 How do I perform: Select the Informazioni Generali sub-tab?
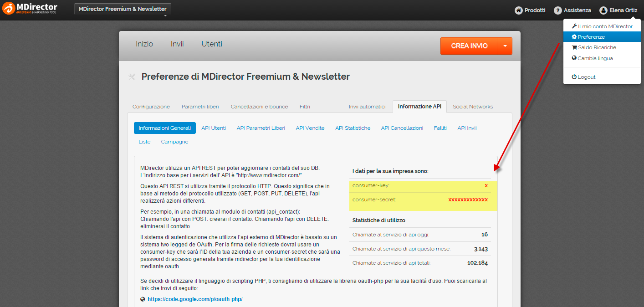pyautogui.click(x=165, y=128)
